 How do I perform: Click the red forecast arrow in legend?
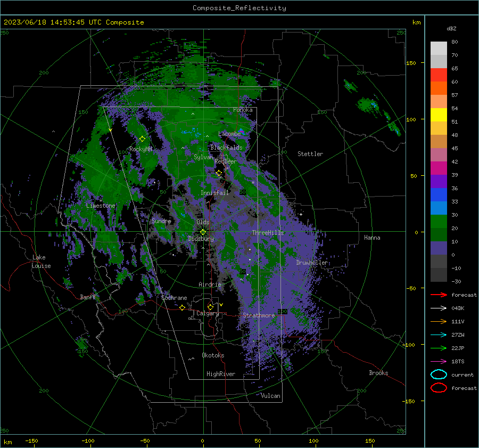(439, 295)
